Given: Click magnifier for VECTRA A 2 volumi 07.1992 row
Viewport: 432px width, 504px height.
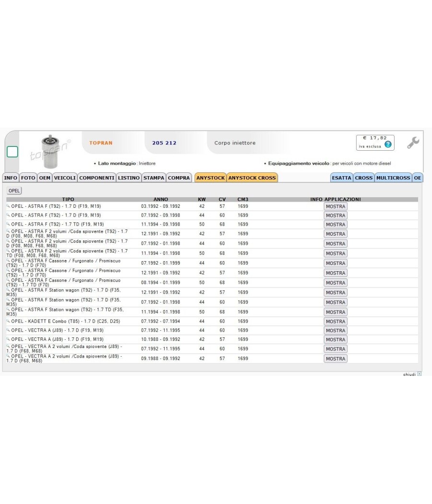Looking at the screenshot, I should coord(8,346).
